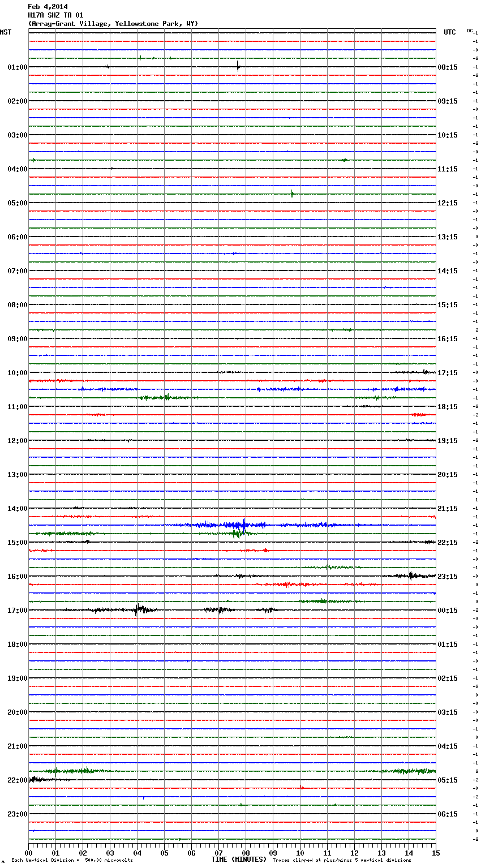481x868 pixels.
Task: Select the 15:00 MST row label
Action: pos(17,543)
